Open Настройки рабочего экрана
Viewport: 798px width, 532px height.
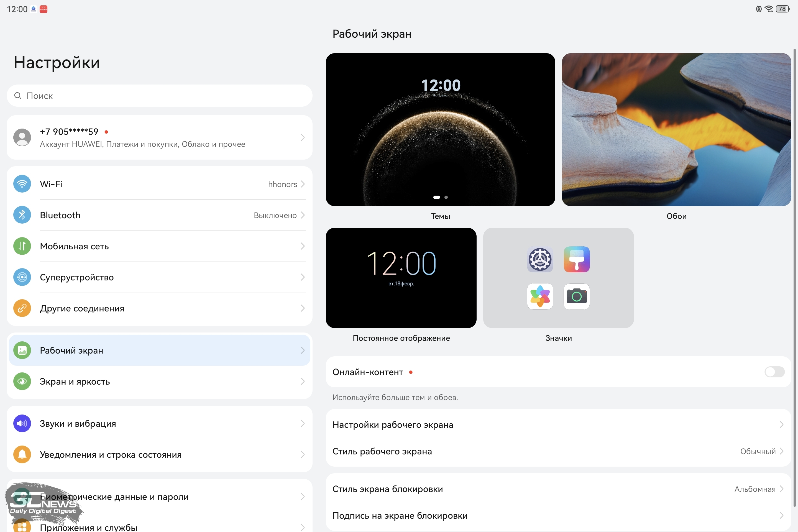559,424
